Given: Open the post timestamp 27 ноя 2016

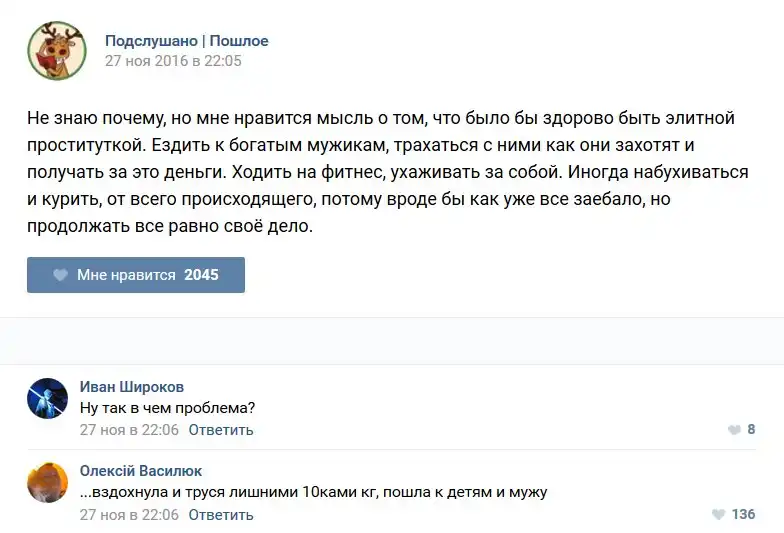Looking at the screenshot, I should (173, 61).
